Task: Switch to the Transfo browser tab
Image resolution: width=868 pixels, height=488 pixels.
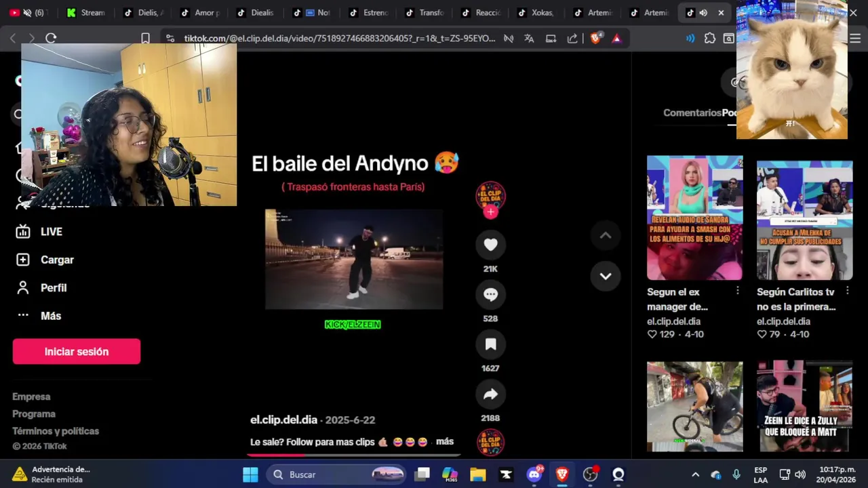Action: point(425,13)
